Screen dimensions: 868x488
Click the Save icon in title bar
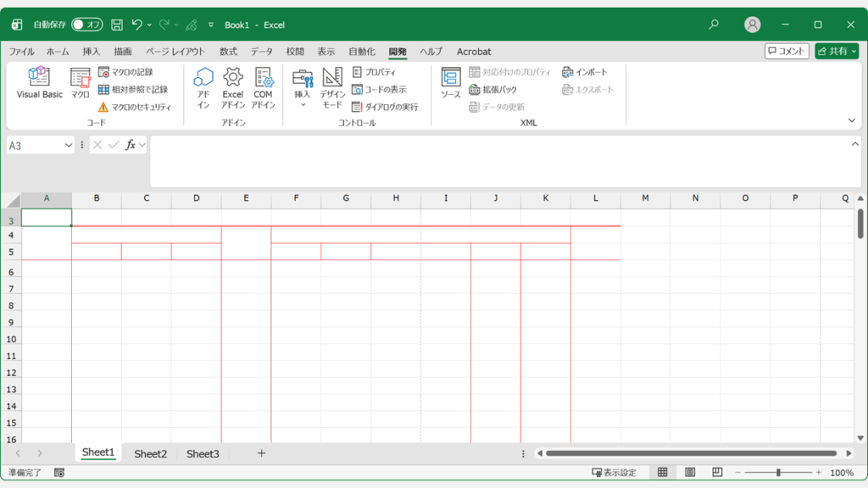(117, 25)
